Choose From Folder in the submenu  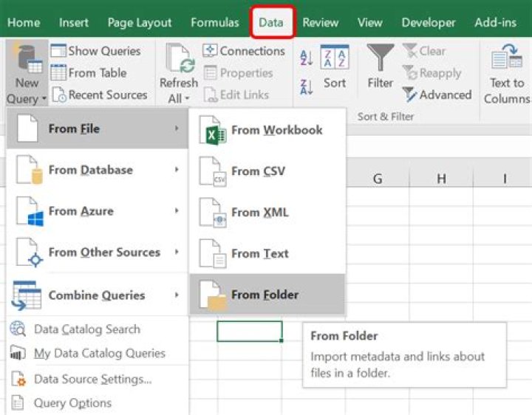(267, 295)
